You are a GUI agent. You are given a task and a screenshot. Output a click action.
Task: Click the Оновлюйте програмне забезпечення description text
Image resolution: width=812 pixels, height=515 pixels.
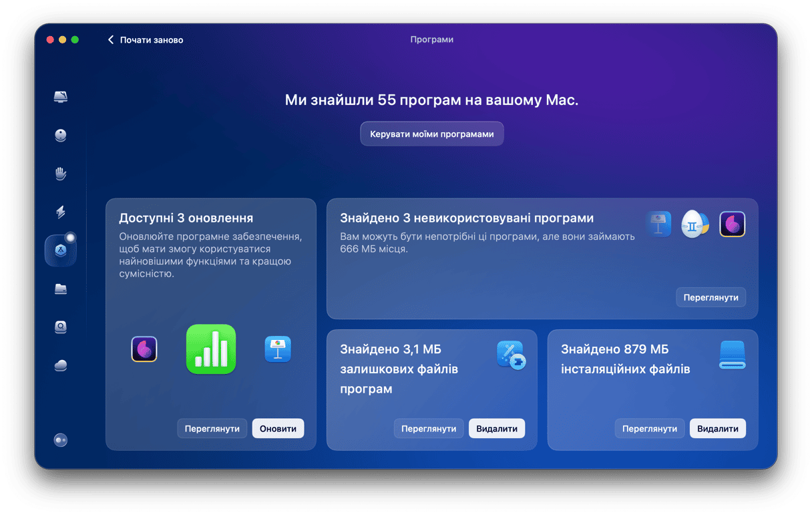tap(210, 255)
